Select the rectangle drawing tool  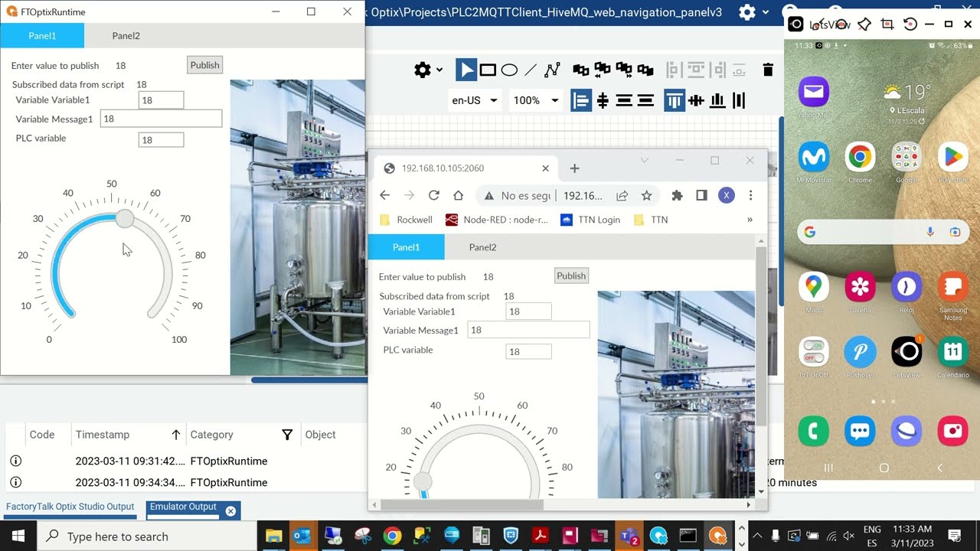pyautogui.click(x=488, y=70)
